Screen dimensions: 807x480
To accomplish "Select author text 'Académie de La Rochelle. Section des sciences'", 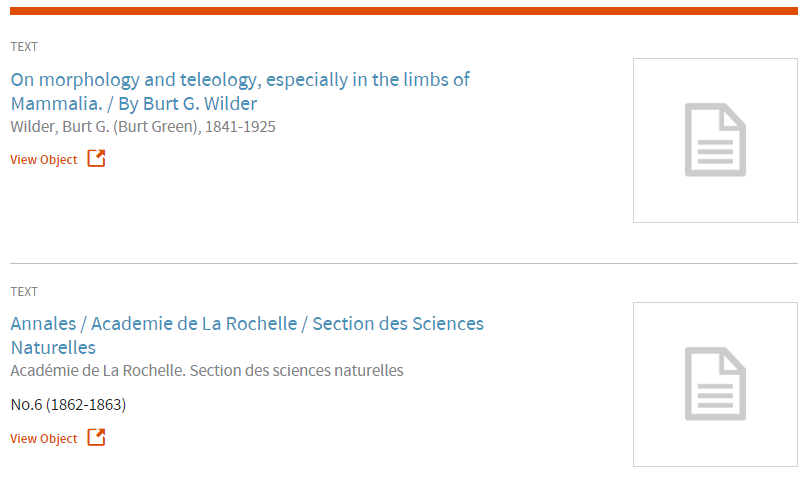I will coord(207,371).
